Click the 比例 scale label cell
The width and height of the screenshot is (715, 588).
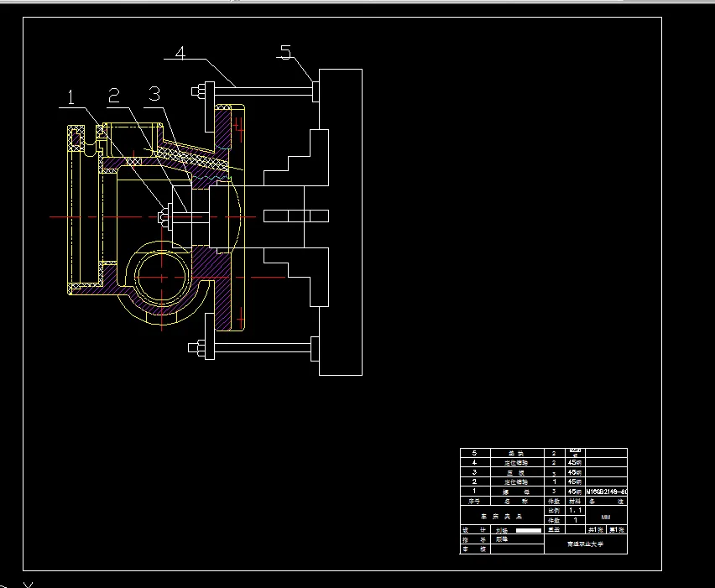(555, 511)
